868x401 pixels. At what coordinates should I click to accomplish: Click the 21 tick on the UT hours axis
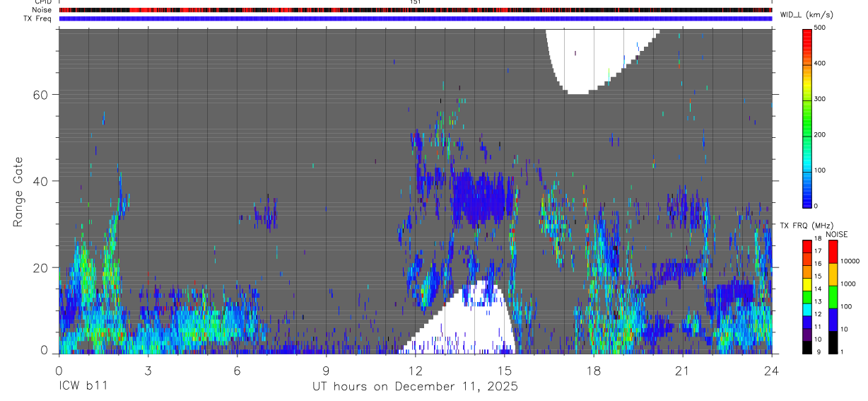(683, 370)
